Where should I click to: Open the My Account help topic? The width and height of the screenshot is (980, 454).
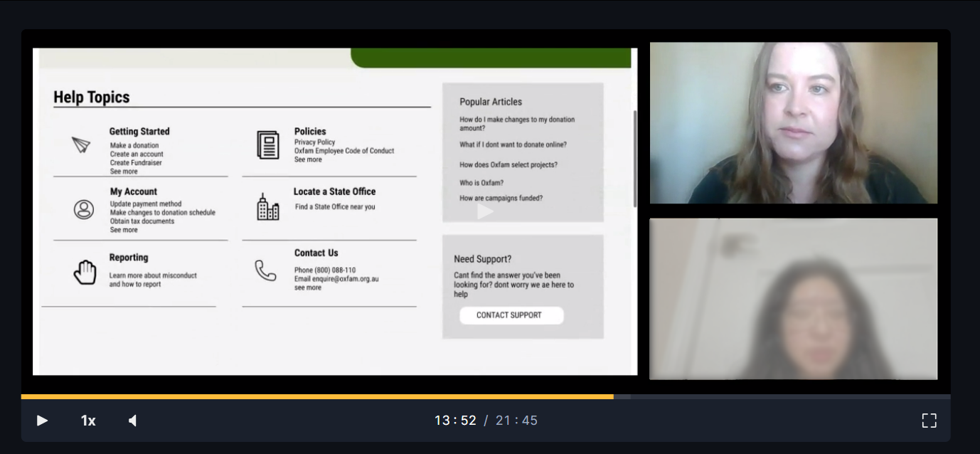point(133,192)
